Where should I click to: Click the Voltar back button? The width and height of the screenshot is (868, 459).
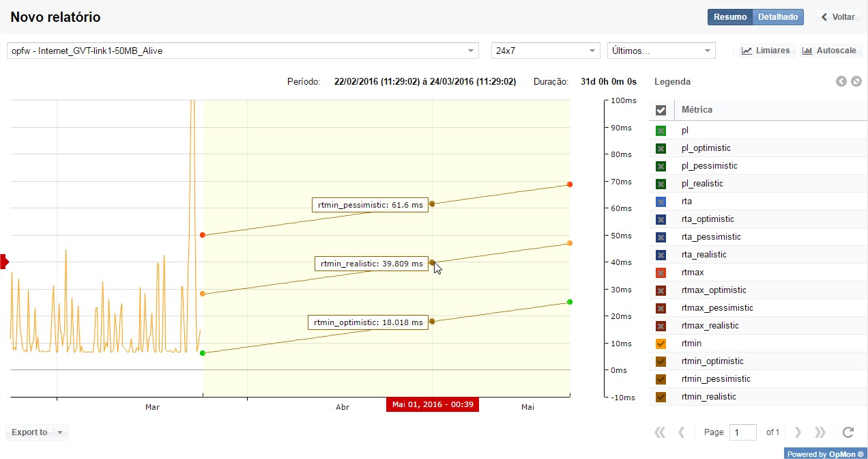[x=838, y=17]
